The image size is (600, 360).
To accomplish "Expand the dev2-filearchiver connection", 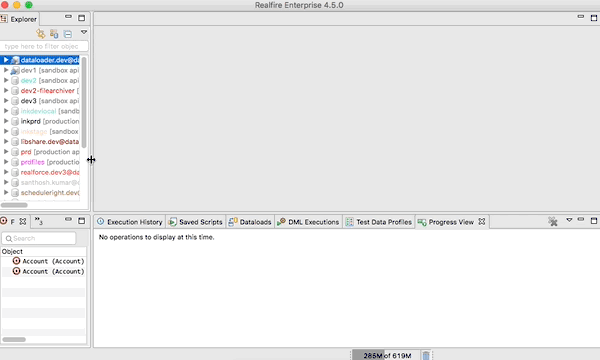I will click(6, 91).
